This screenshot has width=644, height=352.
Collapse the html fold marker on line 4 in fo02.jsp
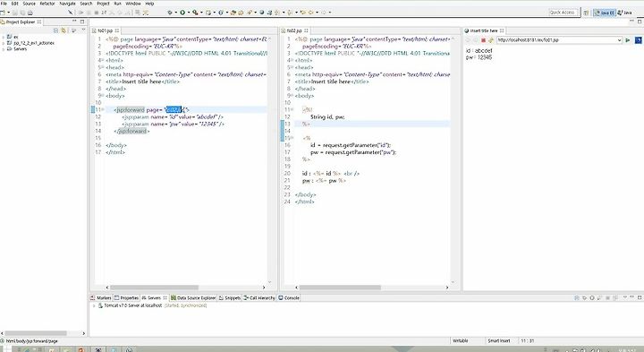(x=292, y=60)
